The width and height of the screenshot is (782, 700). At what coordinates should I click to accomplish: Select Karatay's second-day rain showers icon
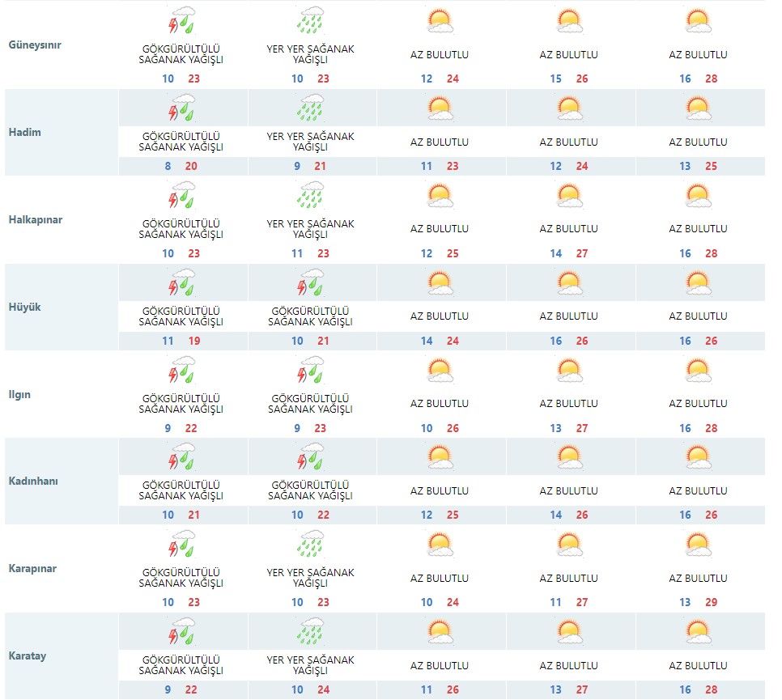(310, 631)
